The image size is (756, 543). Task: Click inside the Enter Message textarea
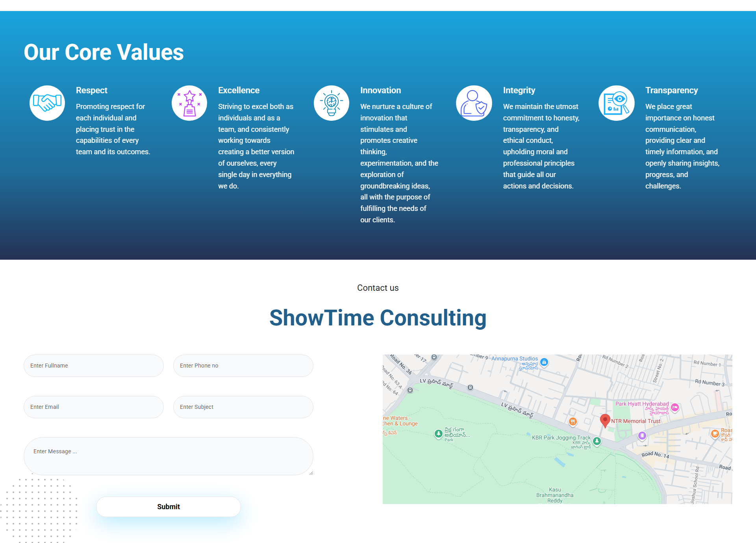click(169, 456)
